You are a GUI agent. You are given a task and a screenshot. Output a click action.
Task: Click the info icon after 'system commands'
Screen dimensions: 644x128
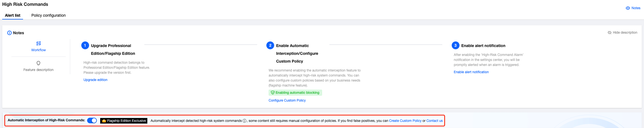click(x=244, y=121)
